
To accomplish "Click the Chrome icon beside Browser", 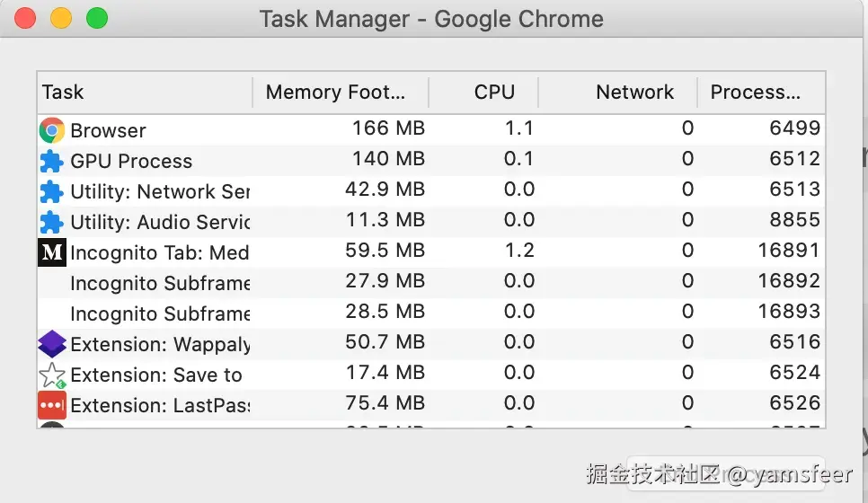I will pos(52,130).
